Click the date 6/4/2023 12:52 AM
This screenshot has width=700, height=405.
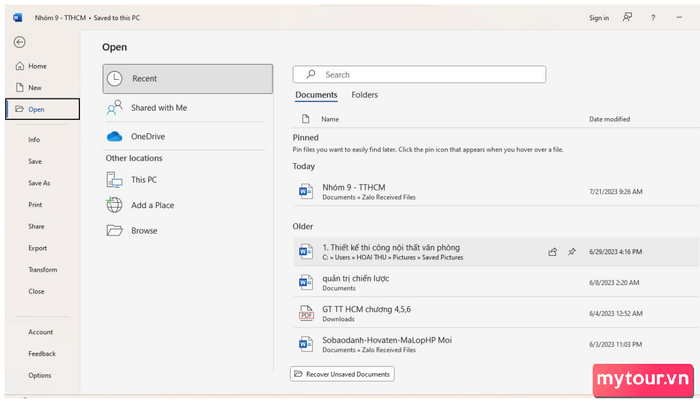(x=616, y=313)
